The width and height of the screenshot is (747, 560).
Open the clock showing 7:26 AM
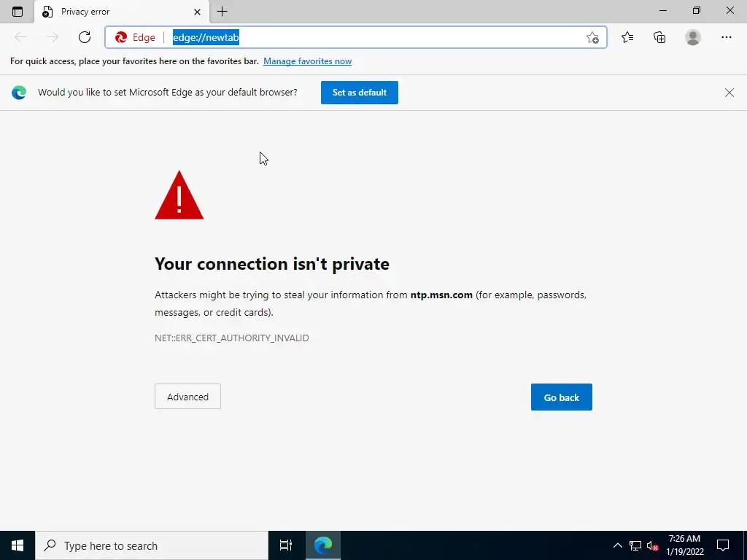(684, 545)
